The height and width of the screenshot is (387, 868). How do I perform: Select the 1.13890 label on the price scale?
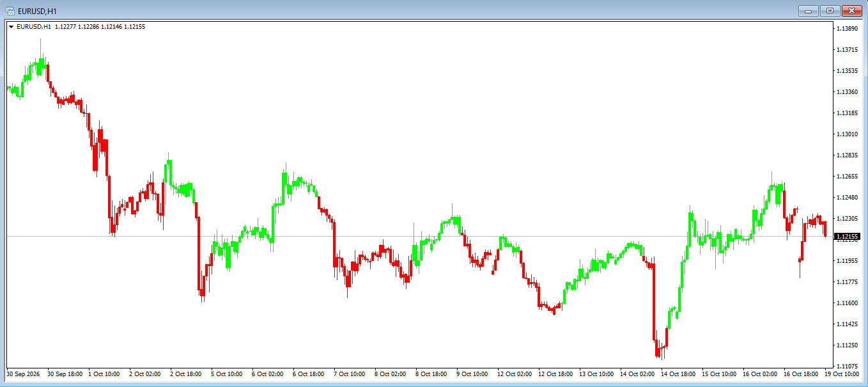tap(848, 29)
